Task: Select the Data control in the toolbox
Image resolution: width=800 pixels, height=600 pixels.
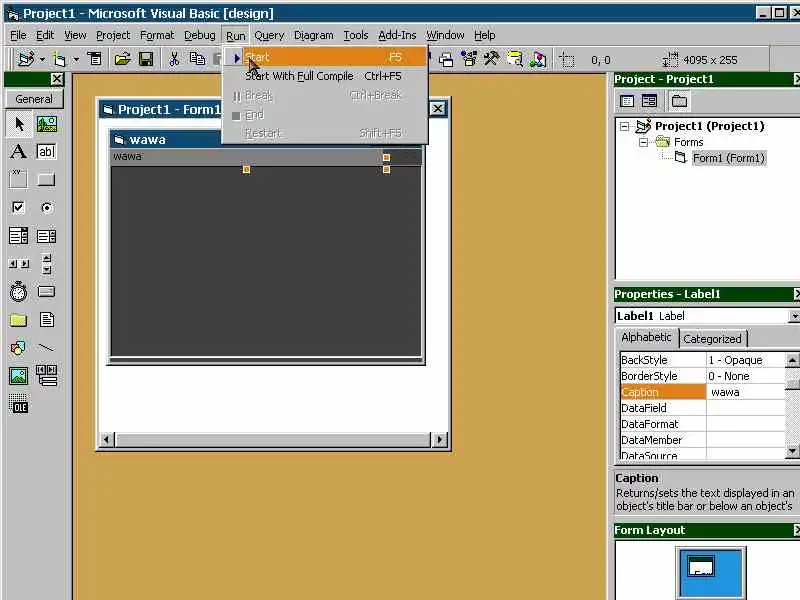Action: pyautogui.click(x=46, y=376)
